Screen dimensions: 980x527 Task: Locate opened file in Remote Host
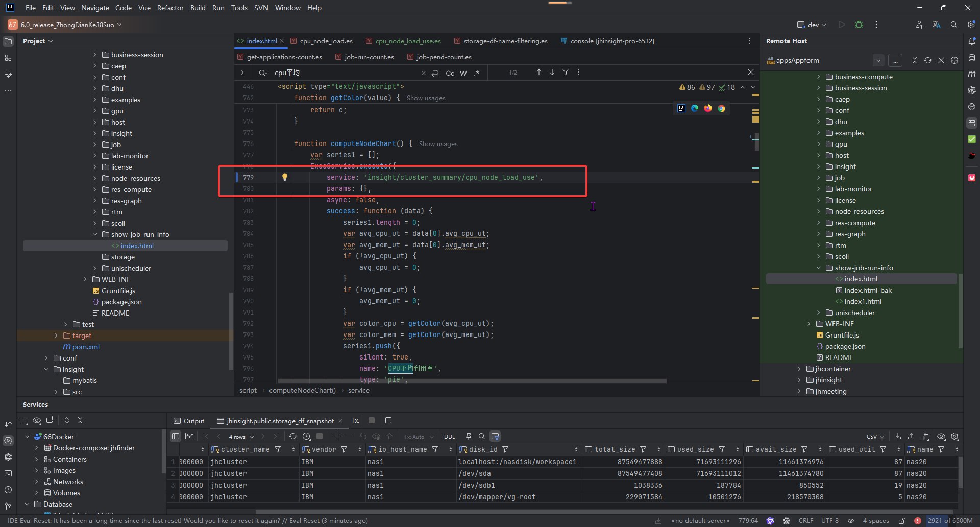click(954, 60)
